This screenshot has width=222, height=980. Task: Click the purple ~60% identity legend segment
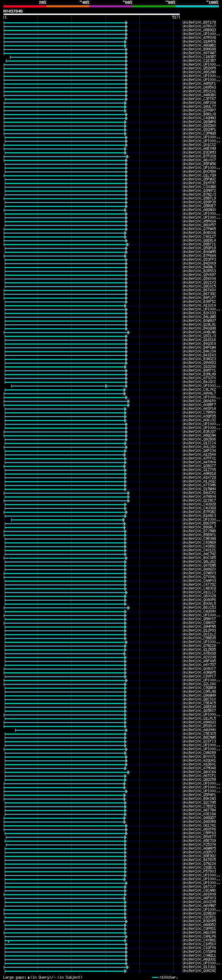pyautogui.click(x=111, y=6)
